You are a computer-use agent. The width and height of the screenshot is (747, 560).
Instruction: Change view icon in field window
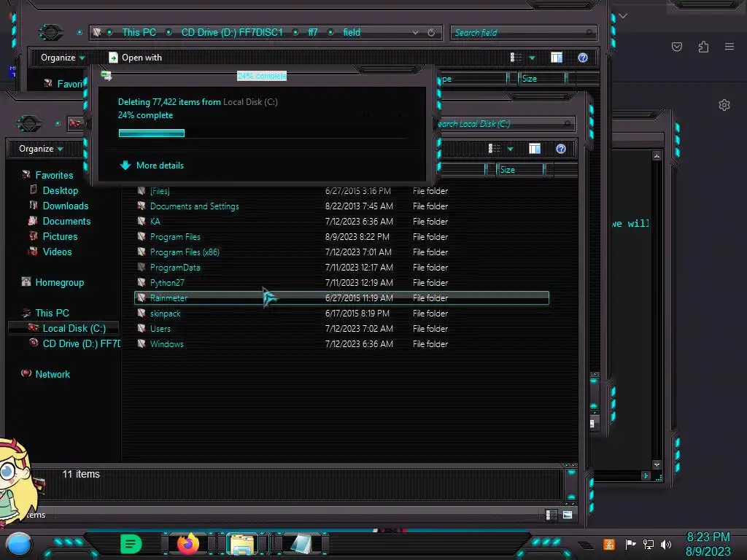click(516, 58)
